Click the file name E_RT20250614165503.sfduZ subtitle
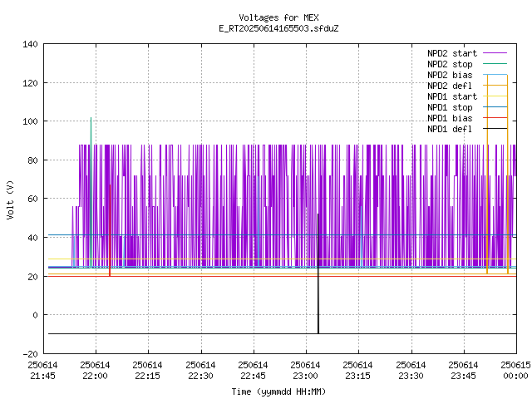Screen dimensions: 532x399 point(278,28)
